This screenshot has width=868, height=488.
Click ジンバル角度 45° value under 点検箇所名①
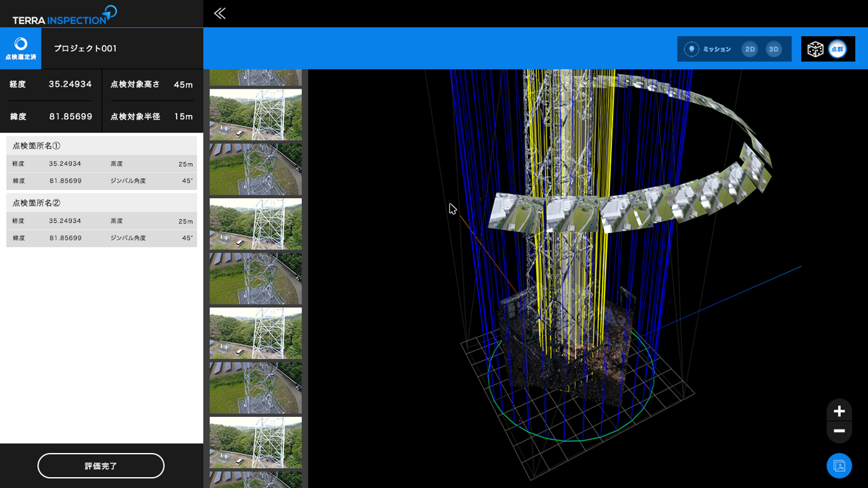187,181
